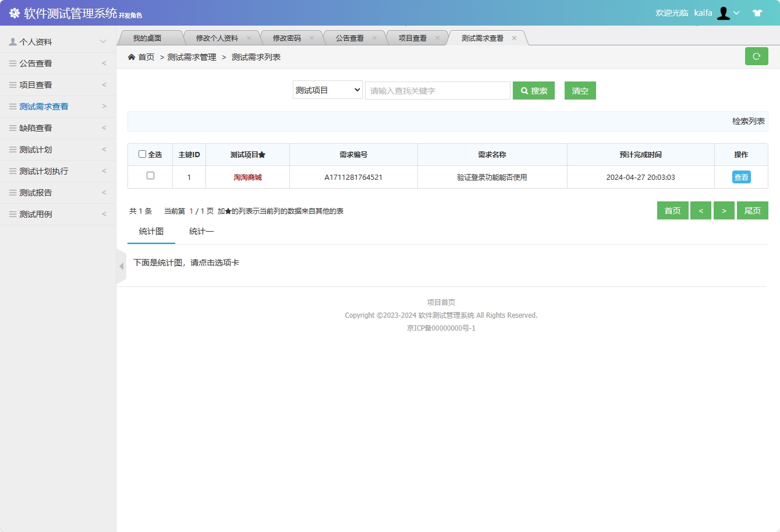Check the 全选 select-all checkbox
780x532 pixels.
(142, 154)
